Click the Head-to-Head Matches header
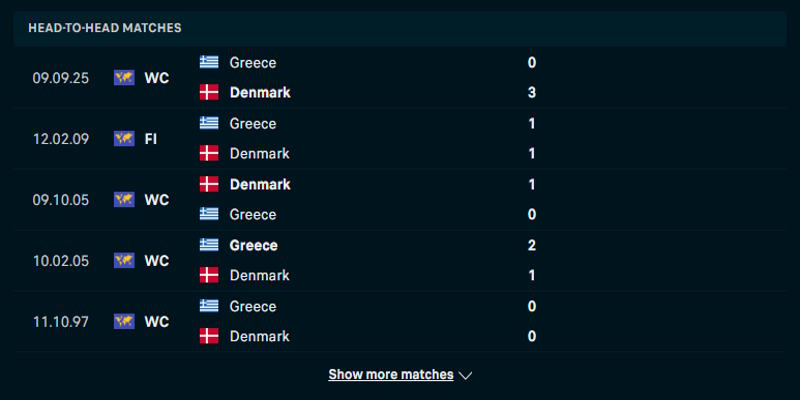 tap(105, 28)
